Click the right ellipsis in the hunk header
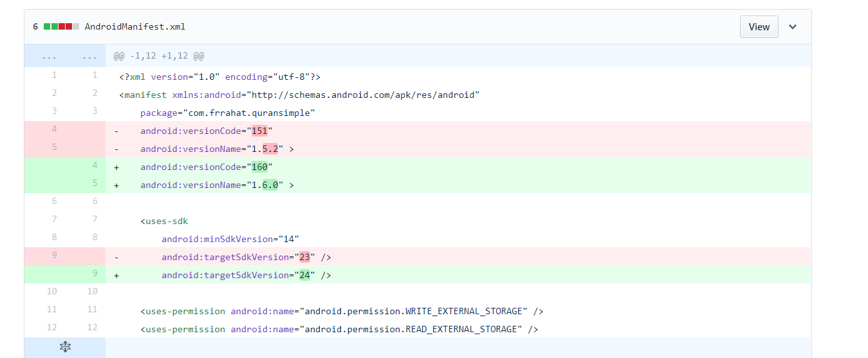868x358 pixels. point(89,57)
